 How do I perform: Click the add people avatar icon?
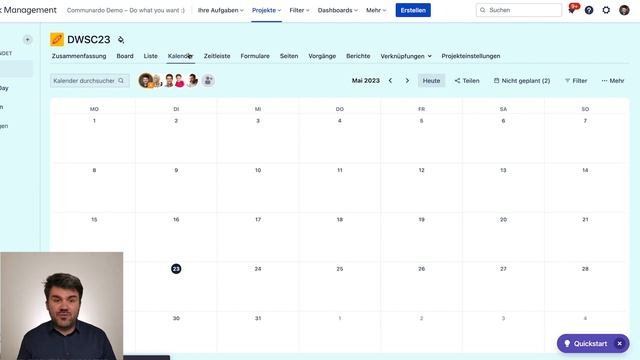pyautogui.click(x=208, y=80)
